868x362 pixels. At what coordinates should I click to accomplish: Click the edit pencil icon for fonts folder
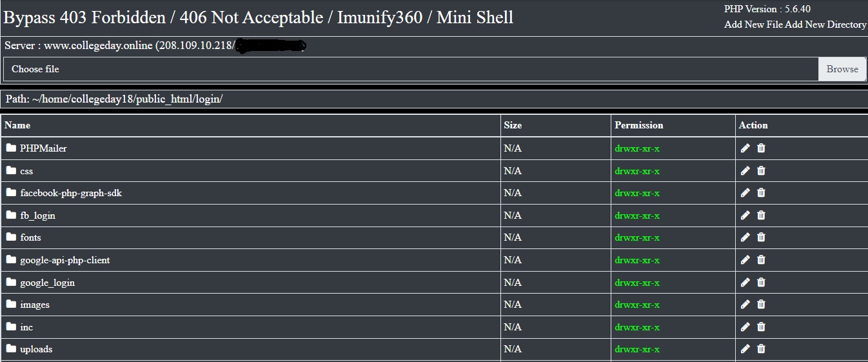point(745,237)
